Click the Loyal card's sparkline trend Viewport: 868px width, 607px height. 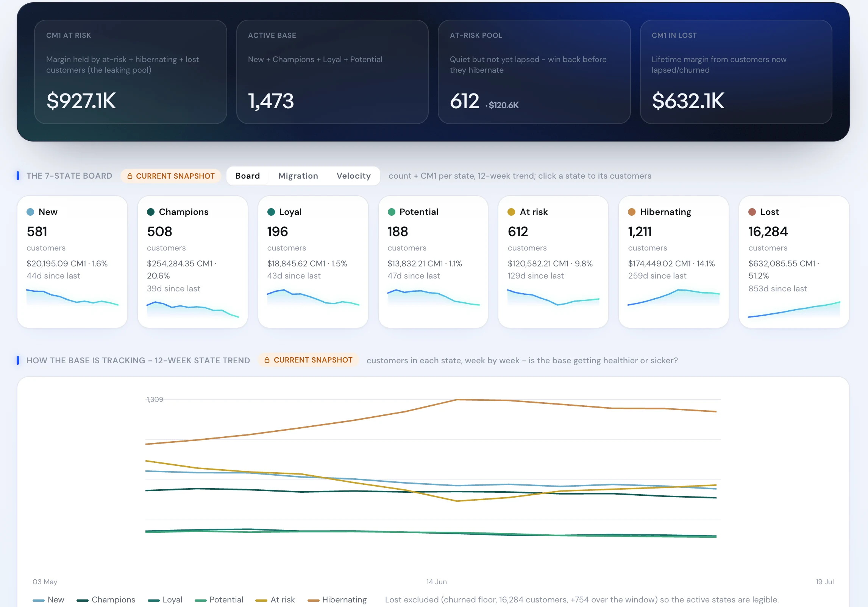click(313, 298)
